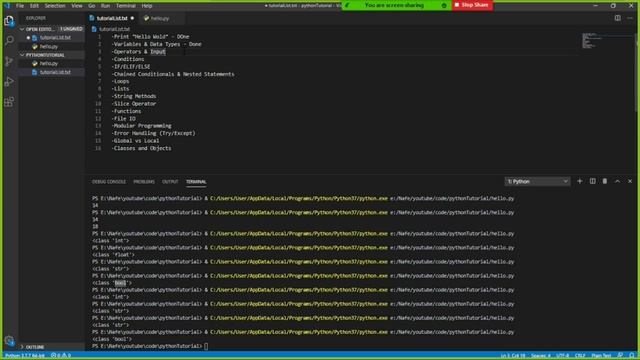The image size is (640, 360).
Task: Change indentation Spaces setting in status bar
Action: (541, 356)
